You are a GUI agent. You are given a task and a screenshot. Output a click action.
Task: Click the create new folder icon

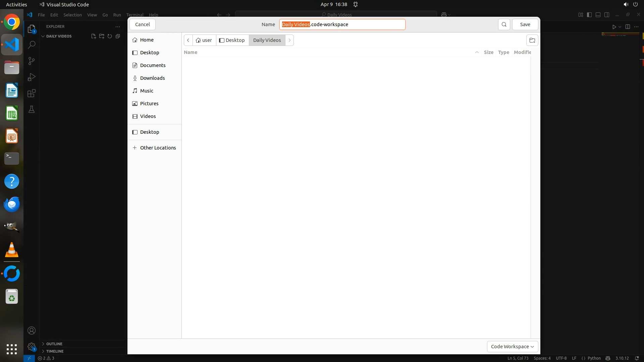(532, 40)
